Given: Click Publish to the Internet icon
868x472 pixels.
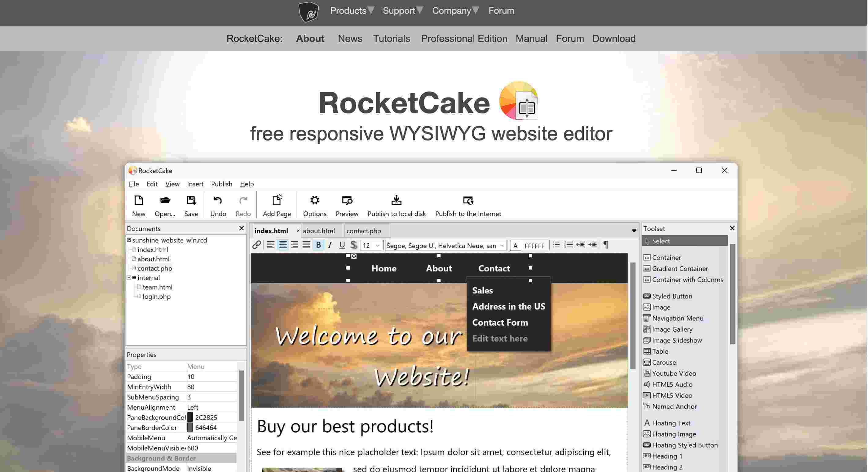Looking at the screenshot, I should pos(468,200).
